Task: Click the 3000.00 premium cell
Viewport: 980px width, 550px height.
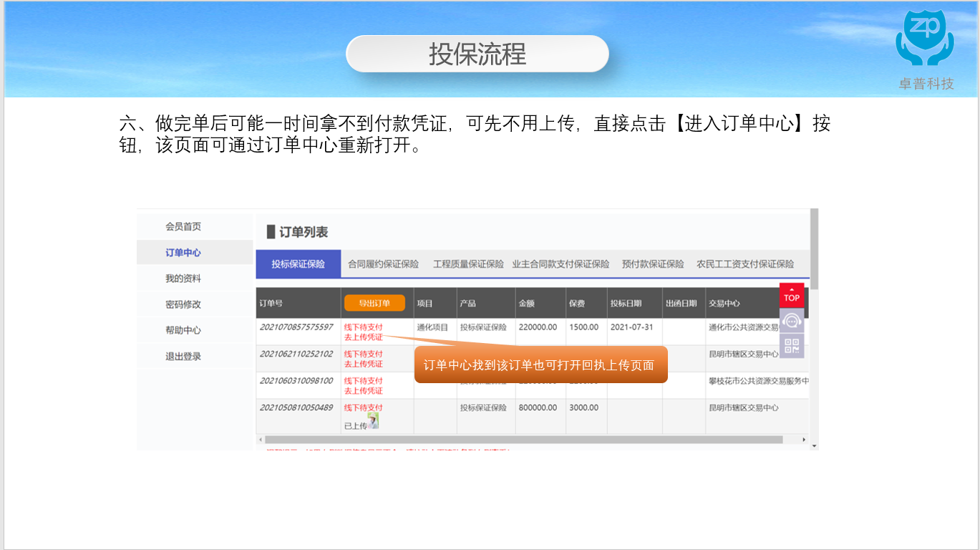Action: (x=583, y=407)
